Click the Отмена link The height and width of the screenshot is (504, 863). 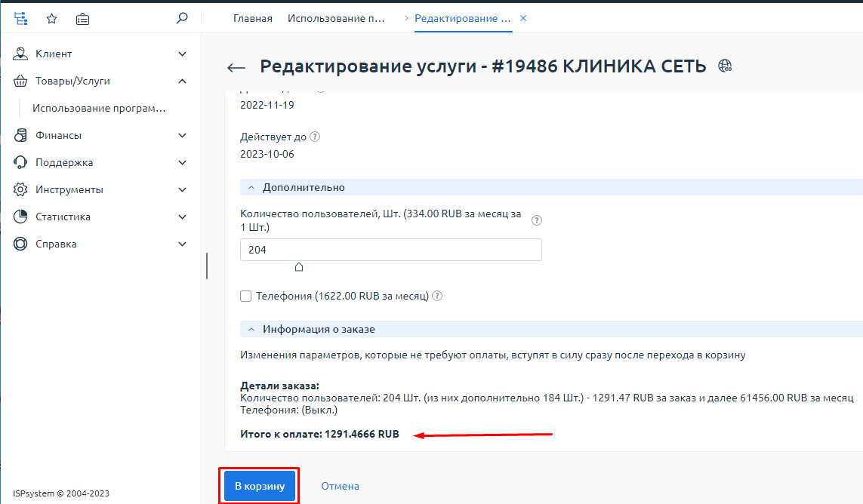[x=340, y=486]
